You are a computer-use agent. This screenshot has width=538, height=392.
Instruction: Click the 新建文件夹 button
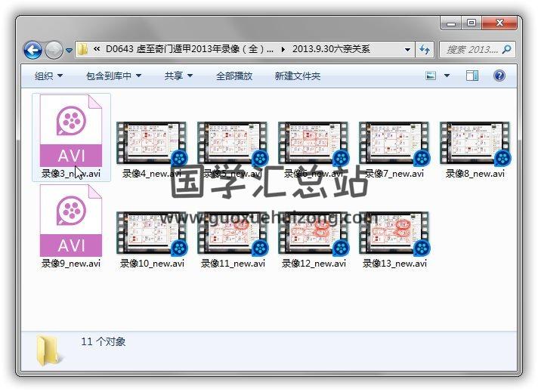coord(298,76)
